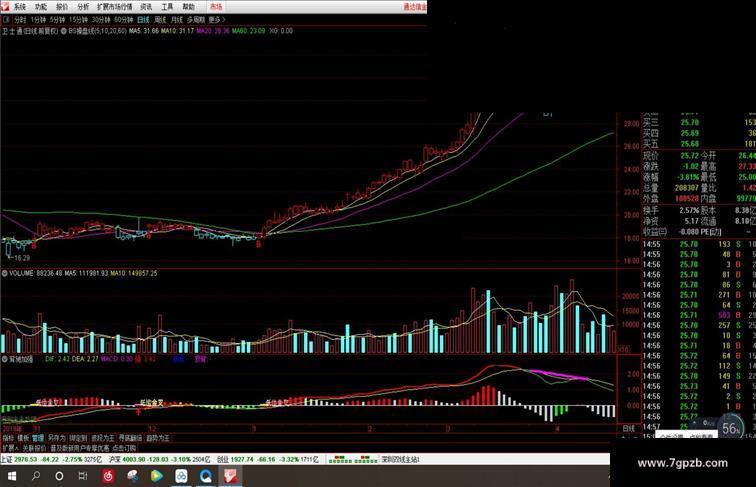The height and width of the screenshot is (487, 756).
Task: Click the 现价 25.72 quote value
Action: pos(689,156)
